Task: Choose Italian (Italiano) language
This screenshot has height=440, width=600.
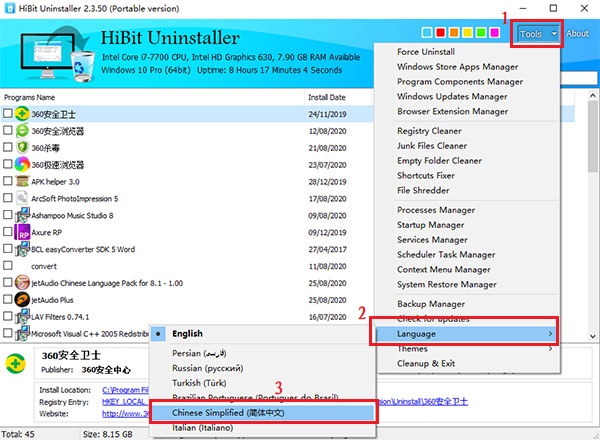Action: coord(202,428)
